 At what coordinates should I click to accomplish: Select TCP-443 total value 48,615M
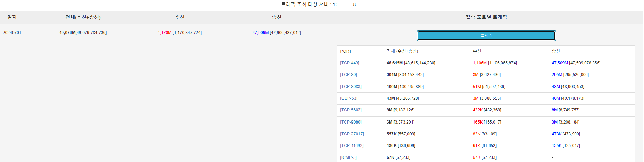[395, 63]
